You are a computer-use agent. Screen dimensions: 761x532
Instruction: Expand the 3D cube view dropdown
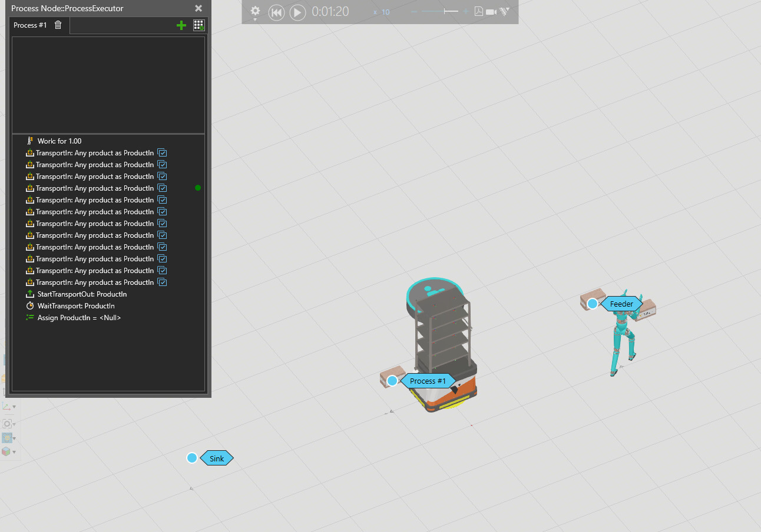(14, 452)
